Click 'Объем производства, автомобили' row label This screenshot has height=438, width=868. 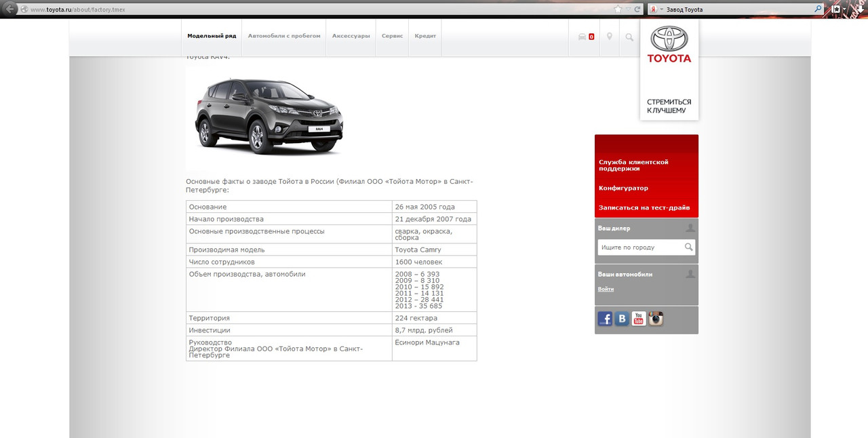coord(248,274)
